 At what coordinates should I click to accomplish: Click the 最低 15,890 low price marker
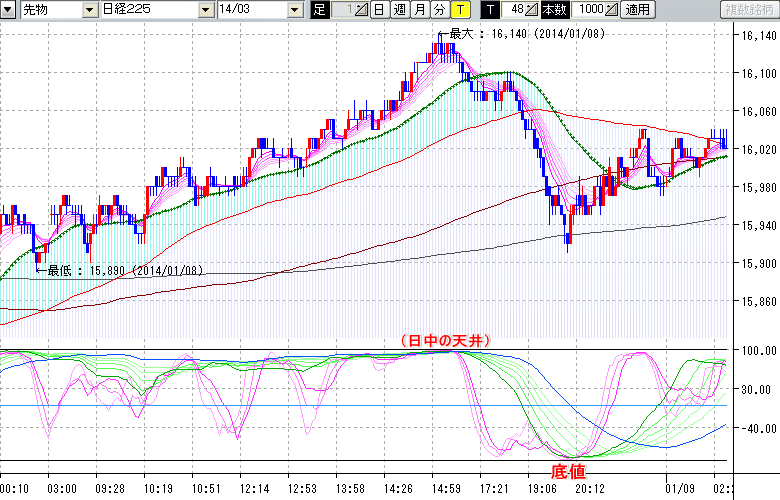pyautogui.click(x=124, y=270)
